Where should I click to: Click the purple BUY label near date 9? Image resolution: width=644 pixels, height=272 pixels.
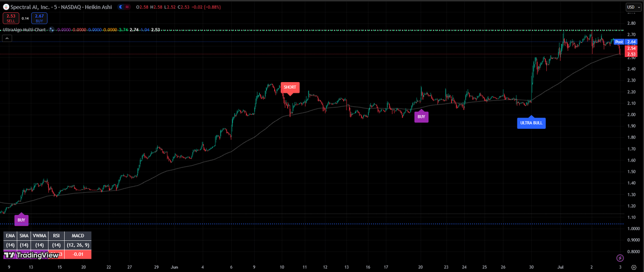pyautogui.click(x=21, y=220)
